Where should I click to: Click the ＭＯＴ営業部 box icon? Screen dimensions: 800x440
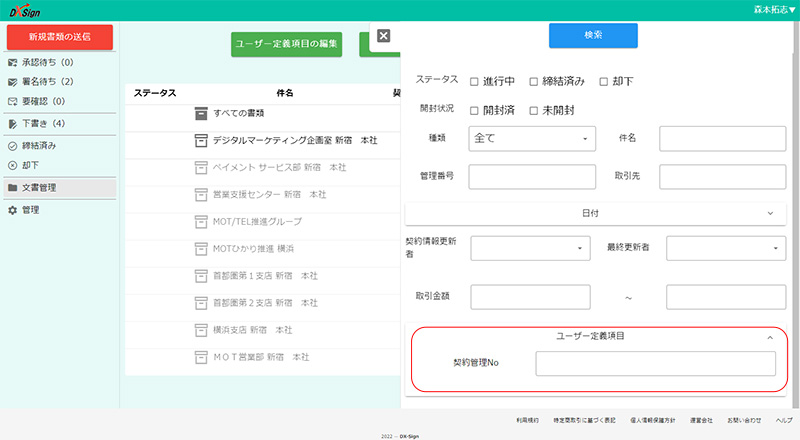tap(201, 357)
